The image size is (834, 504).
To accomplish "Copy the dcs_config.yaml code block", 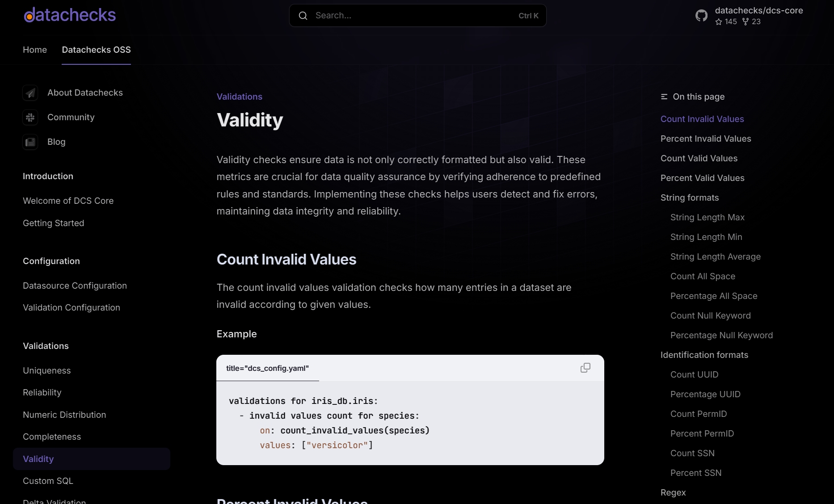I will point(585,368).
